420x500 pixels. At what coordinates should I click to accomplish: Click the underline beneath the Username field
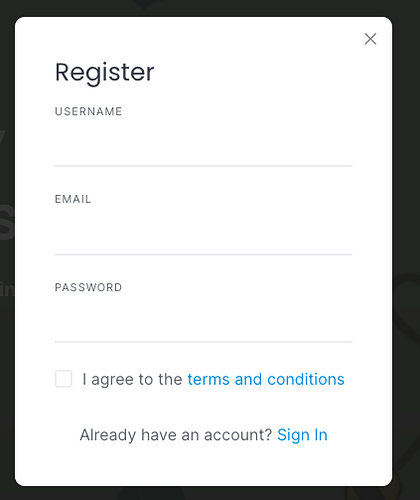click(203, 166)
